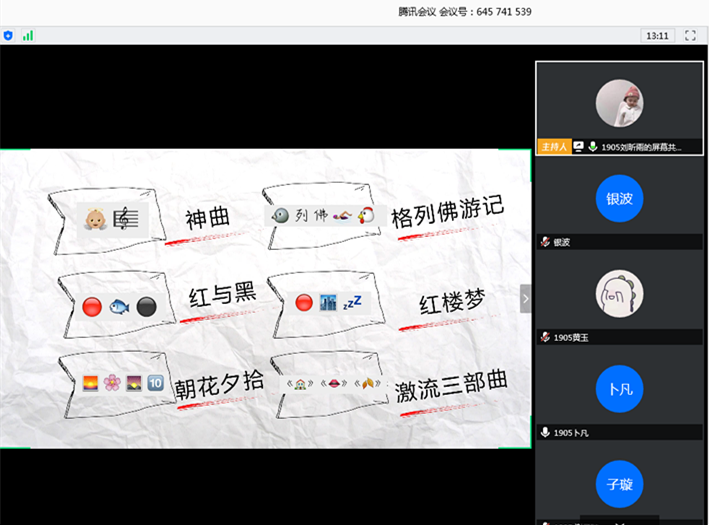The height and width of the screenshot is (525, 709).
Task: Select the host's video thumbnail
Action: point(619,102)
